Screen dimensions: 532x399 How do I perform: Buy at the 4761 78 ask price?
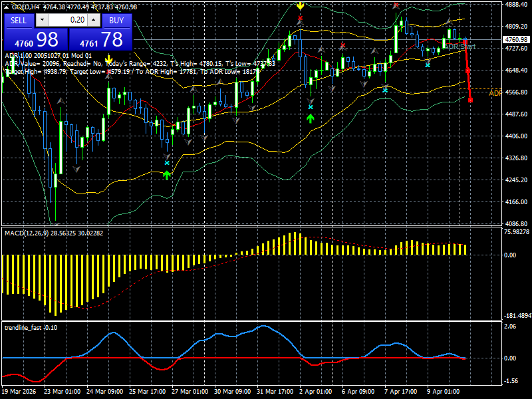[x=100, y=39]
